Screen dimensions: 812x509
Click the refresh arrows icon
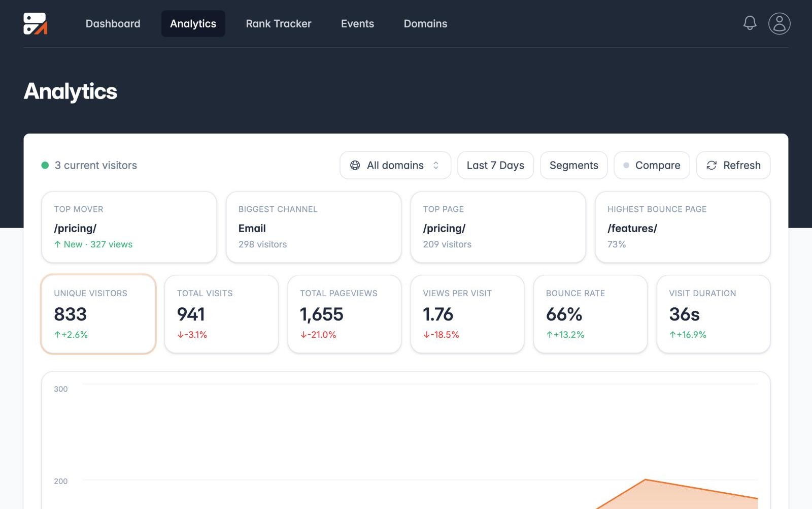click(x=712, y=165)
